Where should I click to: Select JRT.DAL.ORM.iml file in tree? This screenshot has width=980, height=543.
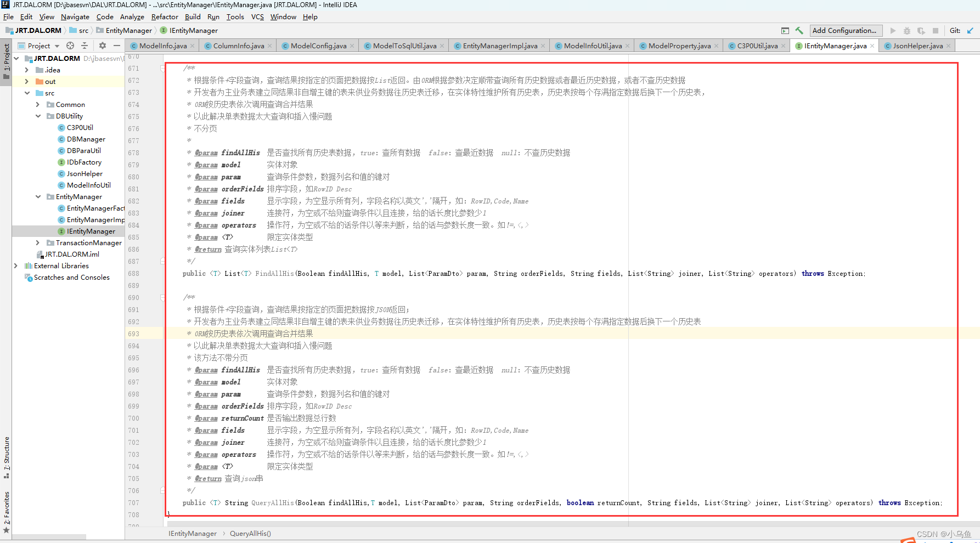pyautogui.click(x=72, y=254)
